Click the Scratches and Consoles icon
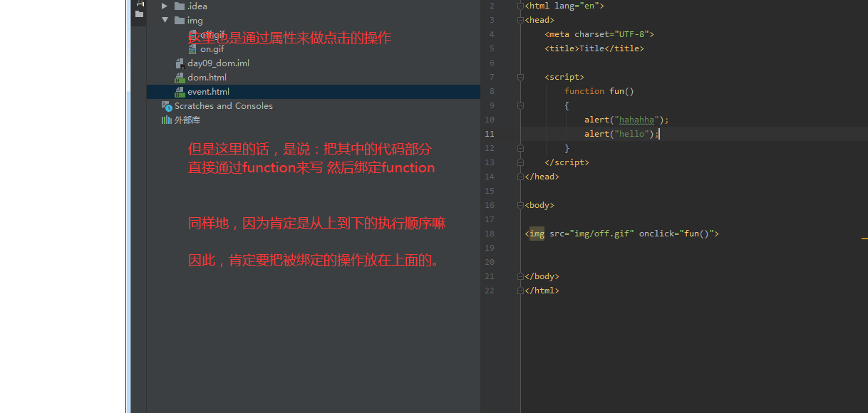 167,106
